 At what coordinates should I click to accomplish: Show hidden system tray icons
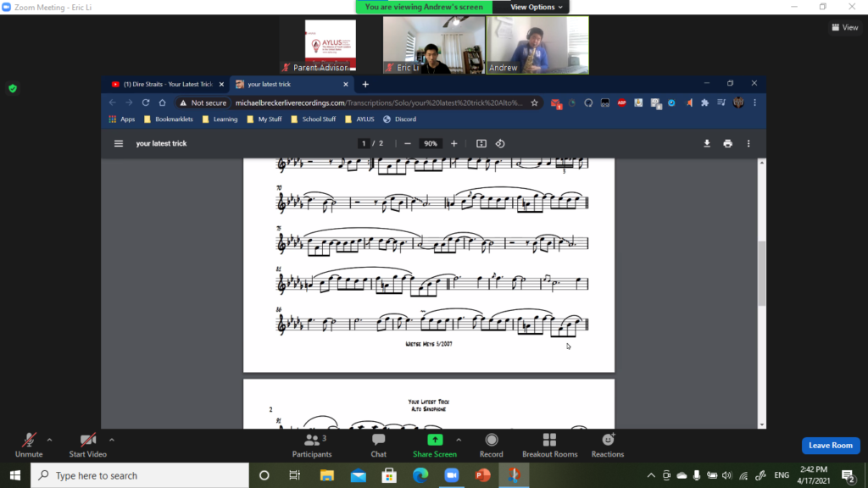[x=651, y=475]
